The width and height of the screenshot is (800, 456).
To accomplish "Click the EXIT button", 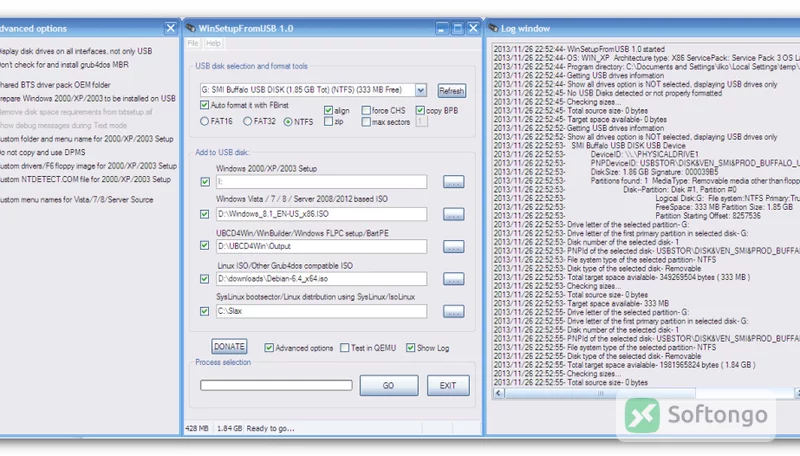I will (448, 385).
